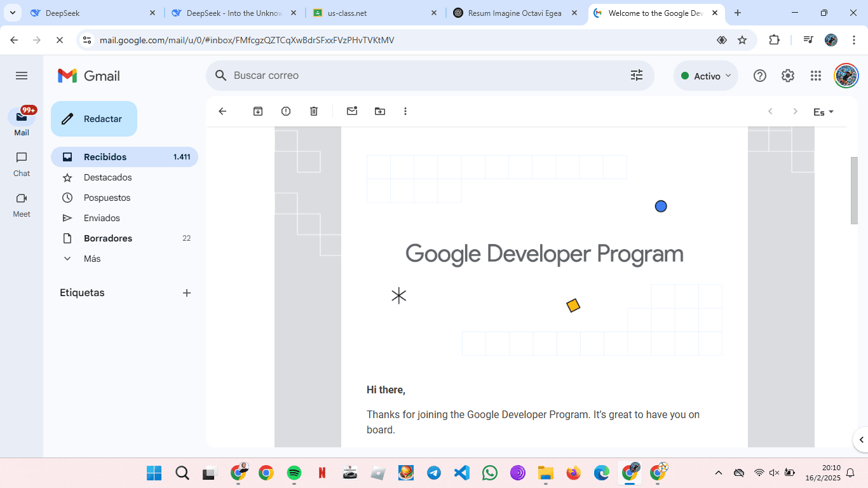This screenshot has height=488, width=868.
Task: Open Windows Start menu
Action: coord(154,473)
